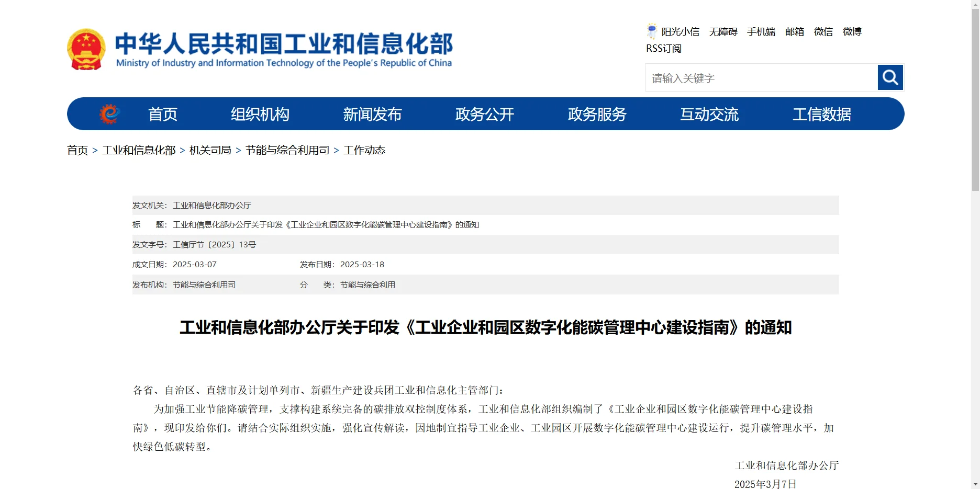This screenshot has height=489, width=980.
Task: Select the gear logo on the navigation bar
Action: tap(109, 113)
